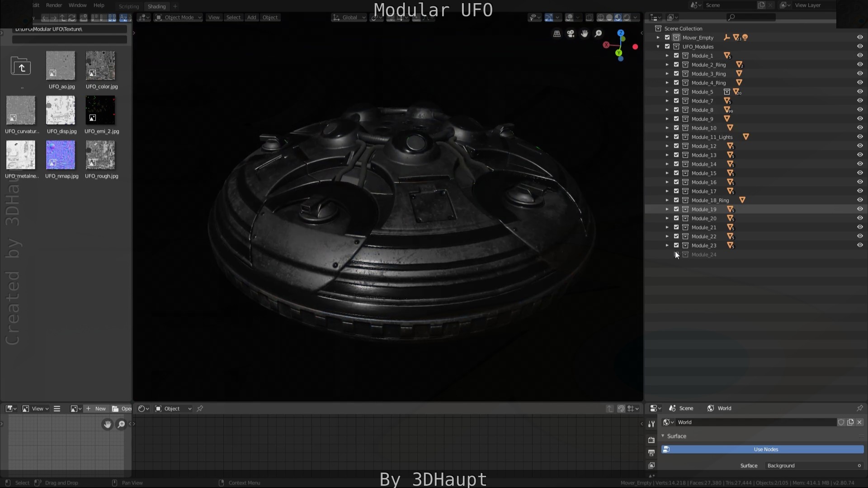
Task: Disable the UFO_Modules collection checkbox
Action: click(x=667, y=47)
